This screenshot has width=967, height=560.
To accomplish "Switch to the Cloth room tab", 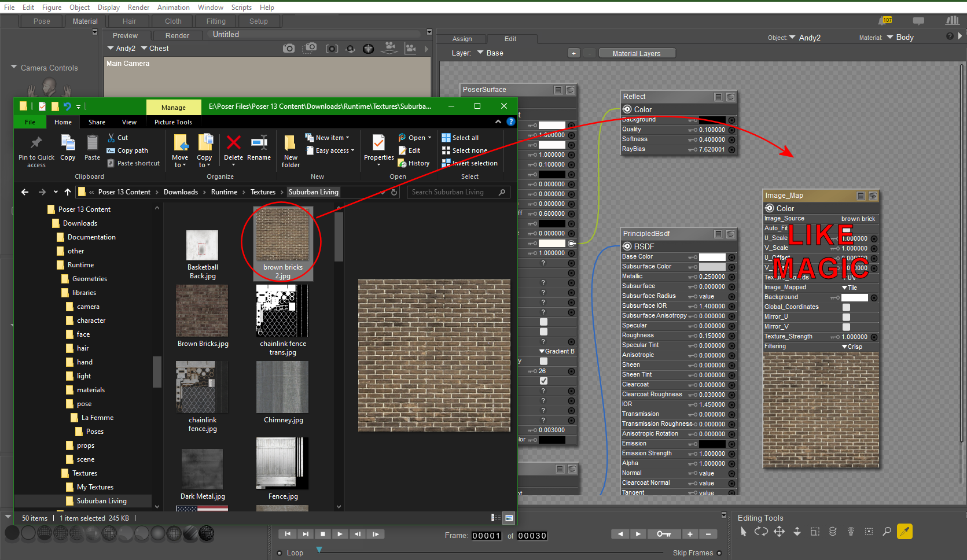I will point(173,21).
